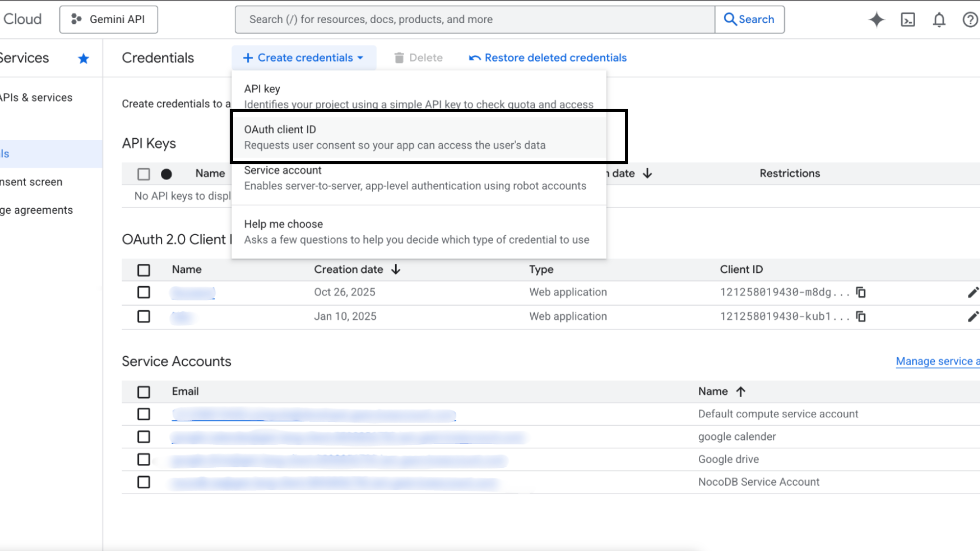980x551 pixels.
Task: Pin APIs & Services using the star icon
Action: [x=83, y=58]
